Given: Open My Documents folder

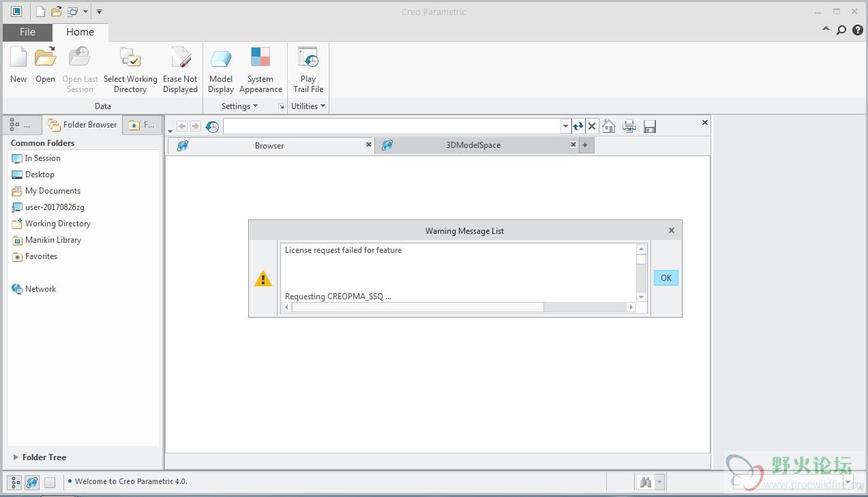Looking at the screenshot, I should [46, 191].
